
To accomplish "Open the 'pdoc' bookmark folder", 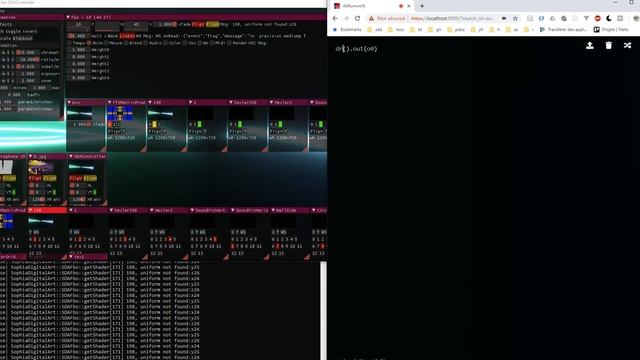I will tap(456, 29).
